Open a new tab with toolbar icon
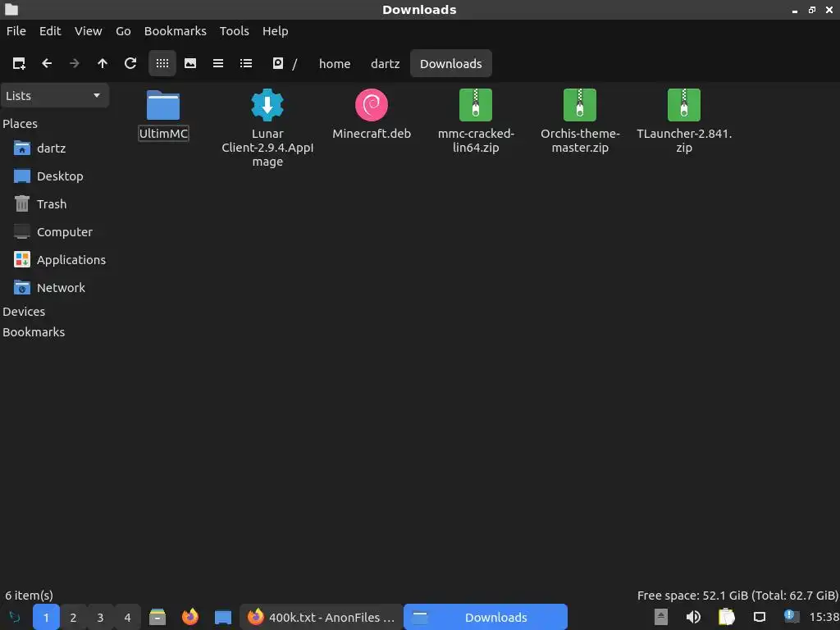The width and height of the screenshot is (840, 630). 19,64
